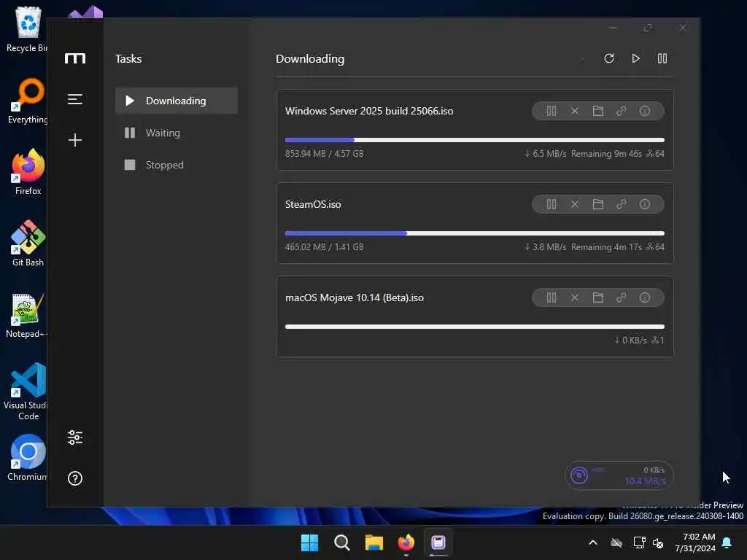Resume all tasks with play icon
Viewport: 747px width, 560px height.
[x=635, y=58]
